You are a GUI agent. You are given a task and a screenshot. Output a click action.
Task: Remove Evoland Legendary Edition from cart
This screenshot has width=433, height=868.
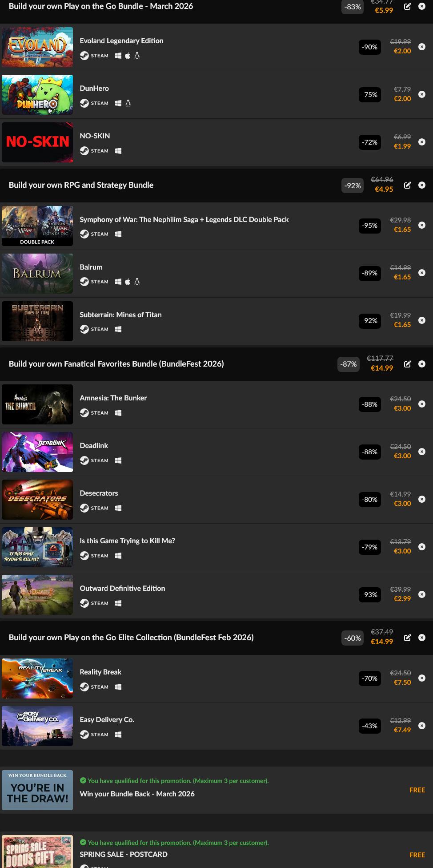point(422,47)
